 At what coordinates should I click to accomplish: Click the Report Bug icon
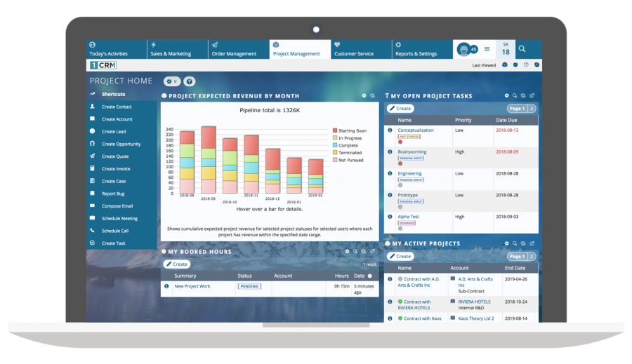click(92, 194)
